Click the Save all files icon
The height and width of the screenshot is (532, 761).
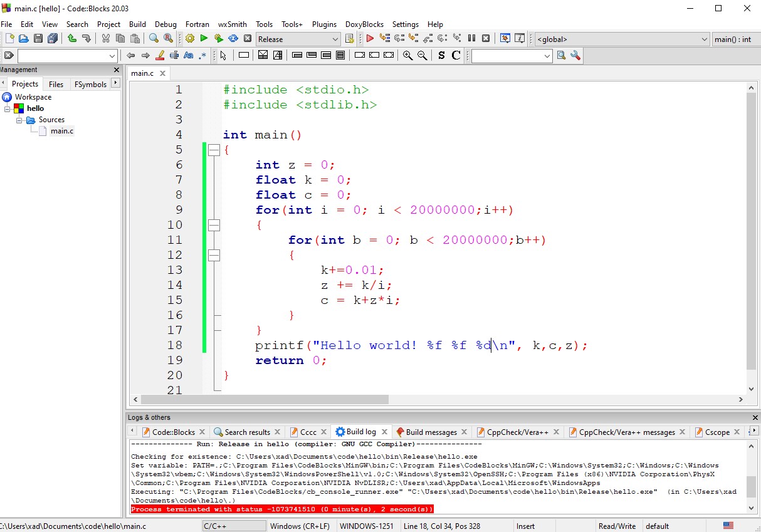(x=53, y=39)
